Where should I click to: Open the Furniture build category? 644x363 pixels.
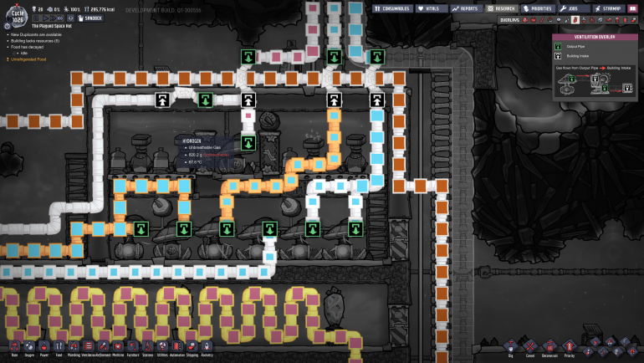[x=133, y=348]
